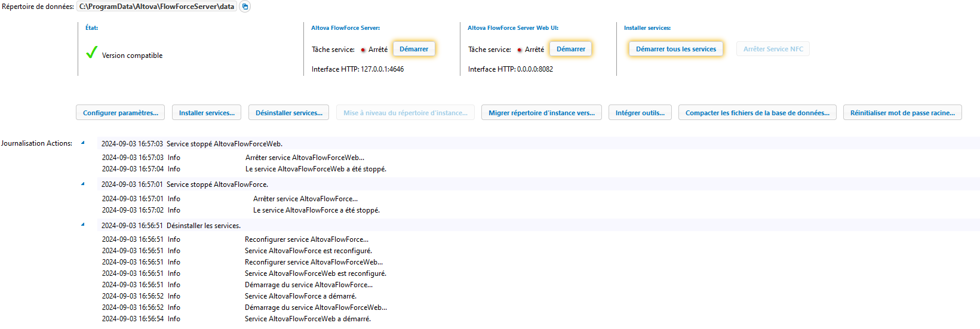
Task: Click Interface HTTP: 127.0.0.1:4646 text
Action: pyautogui.click(x=358, y=69)
